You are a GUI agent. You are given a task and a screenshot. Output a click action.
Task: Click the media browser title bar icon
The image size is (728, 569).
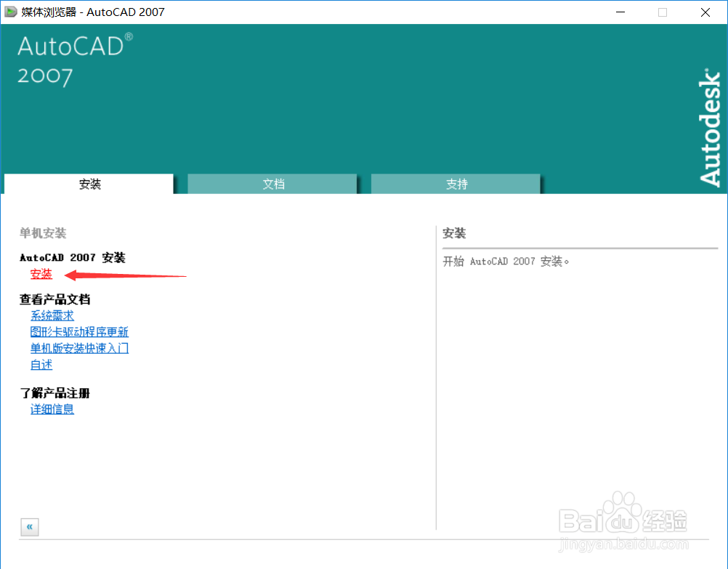(x=10, y=12)
